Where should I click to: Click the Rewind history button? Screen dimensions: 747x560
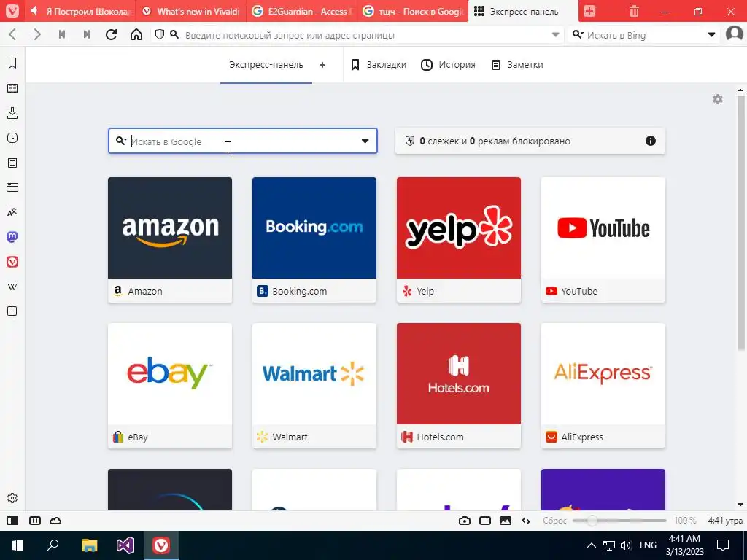(x=62, y=34)
